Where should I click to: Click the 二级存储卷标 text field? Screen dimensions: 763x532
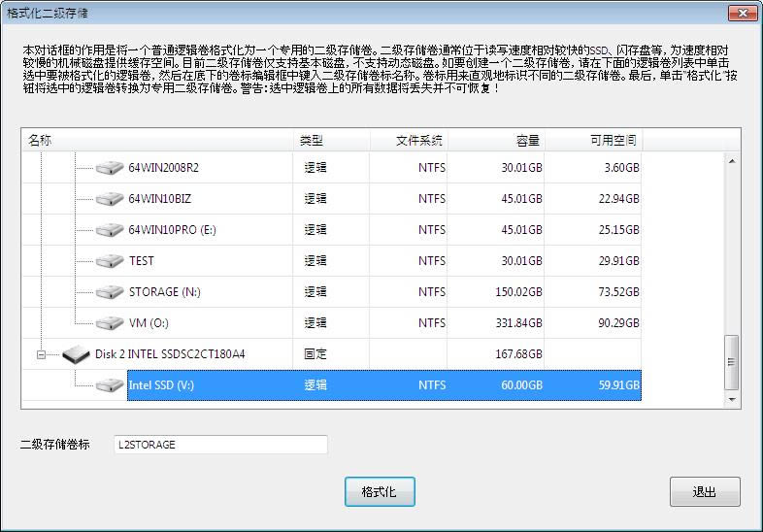(x=220, y=445)
